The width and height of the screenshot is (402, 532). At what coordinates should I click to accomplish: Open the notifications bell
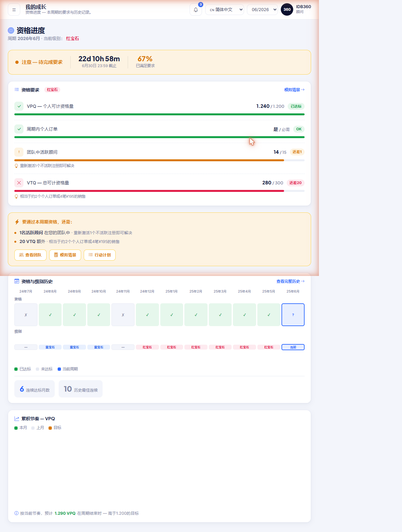(196, 10)
